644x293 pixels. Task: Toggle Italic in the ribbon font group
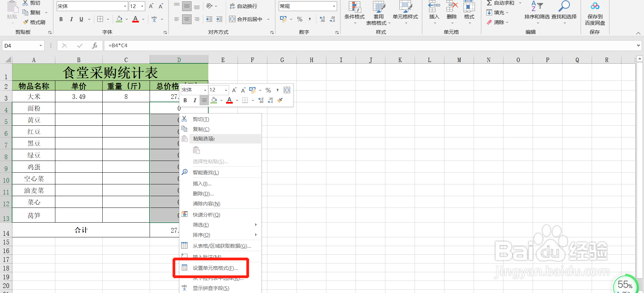click(x=71, y=19)
